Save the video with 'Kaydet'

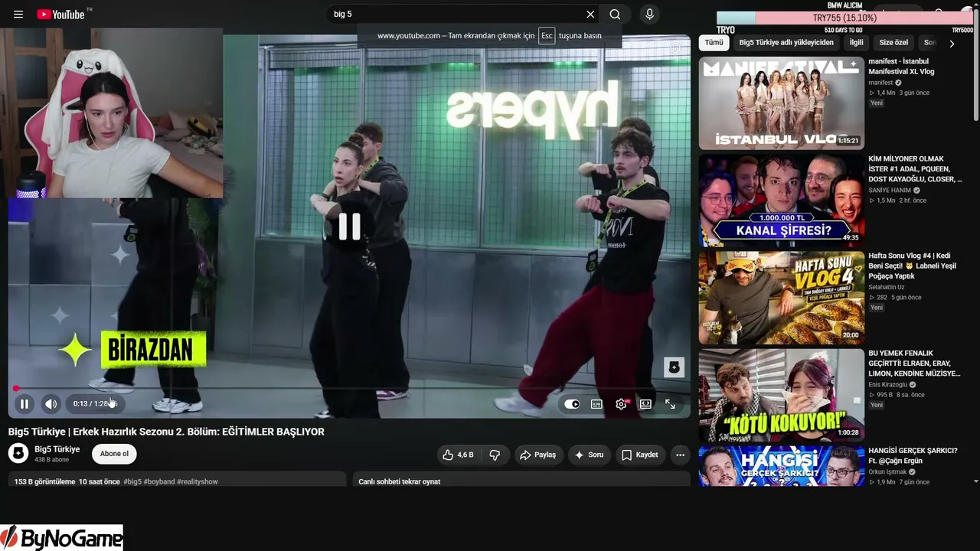click(x=640, y=455)
